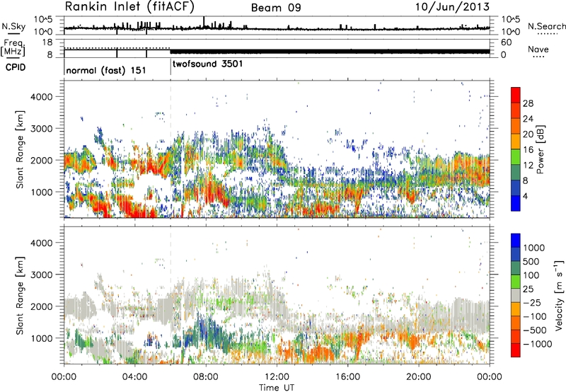Click the "CPID" row label
The width and height of the screenshot is (566, 392).
click(x=16, y=67)
